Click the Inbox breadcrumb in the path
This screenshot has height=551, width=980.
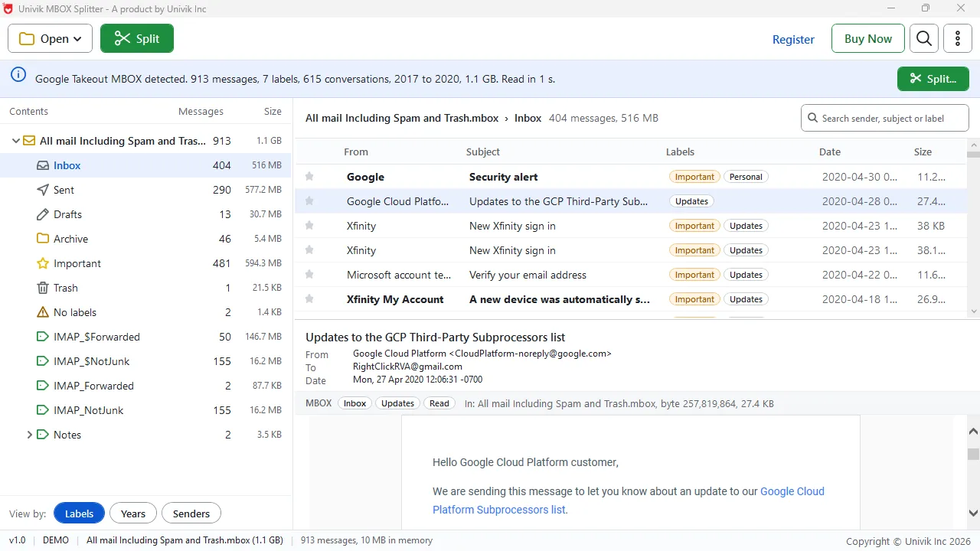[x=528, y=118]
